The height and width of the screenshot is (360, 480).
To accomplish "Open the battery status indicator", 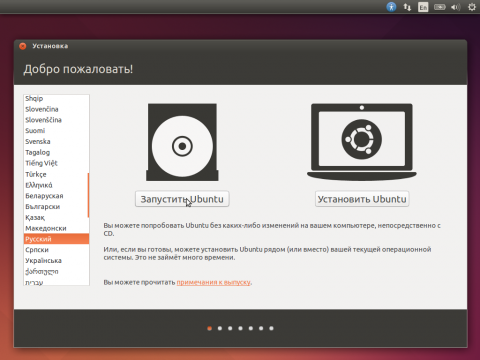I will point(440,7).
